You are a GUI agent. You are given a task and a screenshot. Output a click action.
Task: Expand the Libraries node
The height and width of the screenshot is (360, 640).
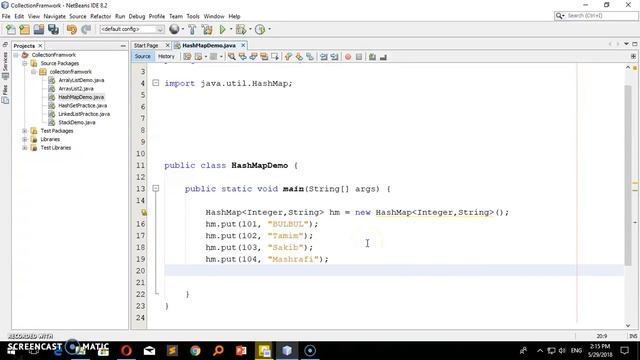point(25,139)
